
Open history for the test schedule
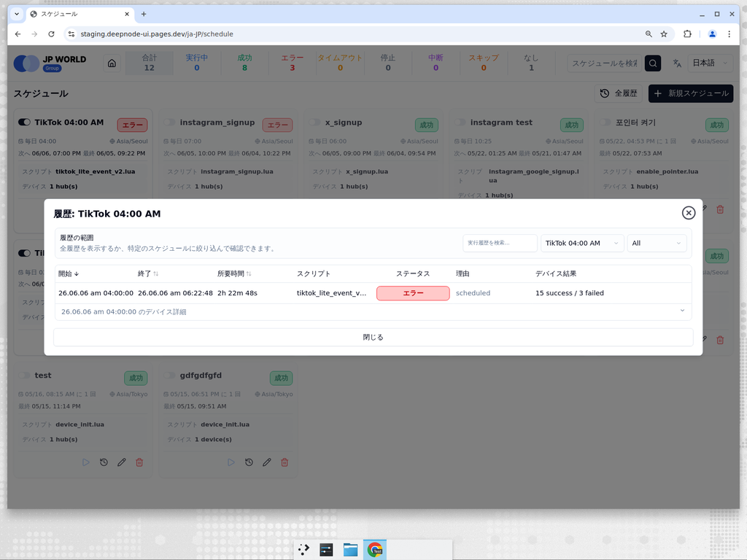click(104, 462)
